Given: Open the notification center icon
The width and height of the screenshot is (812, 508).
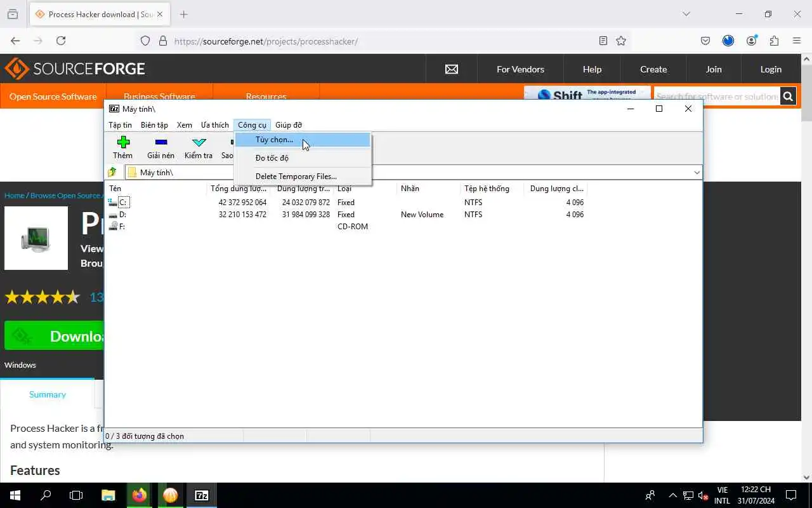Looking at the screenshot, I should pos(791,495).
